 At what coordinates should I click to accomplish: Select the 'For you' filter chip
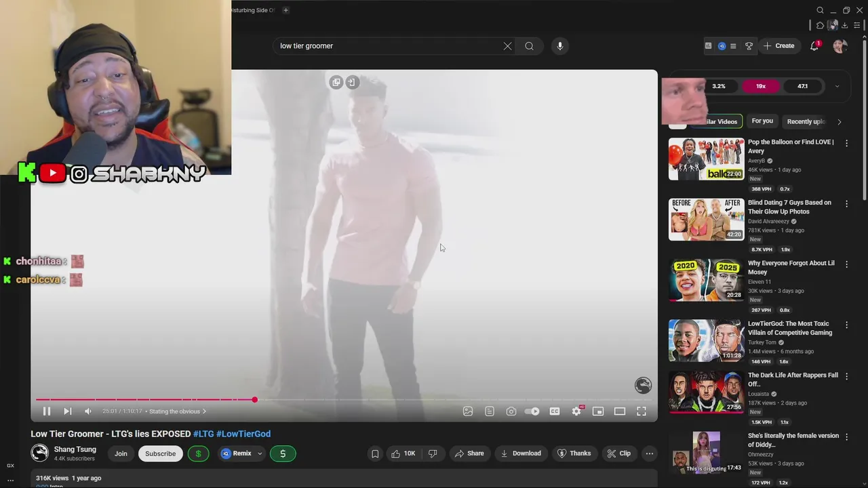click(762, 121)
